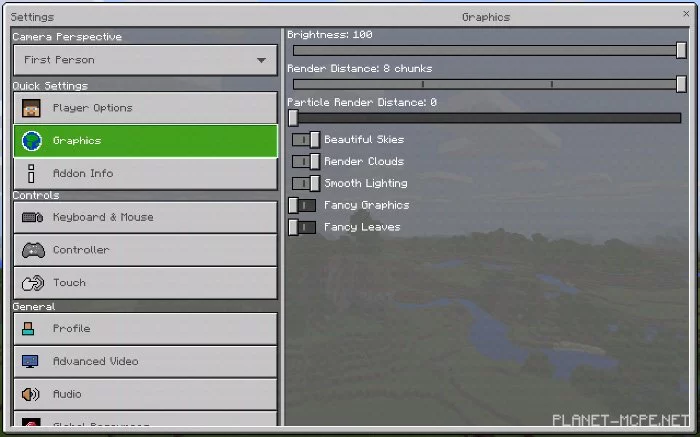Click the keyboard icon beside Keyboard & Mouse

[x=32, y=217]
